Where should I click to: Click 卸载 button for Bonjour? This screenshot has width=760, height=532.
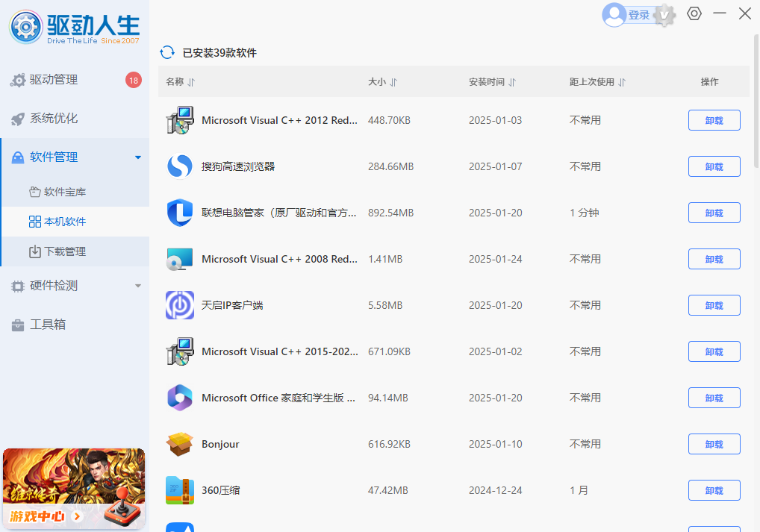tap(714, 444)
